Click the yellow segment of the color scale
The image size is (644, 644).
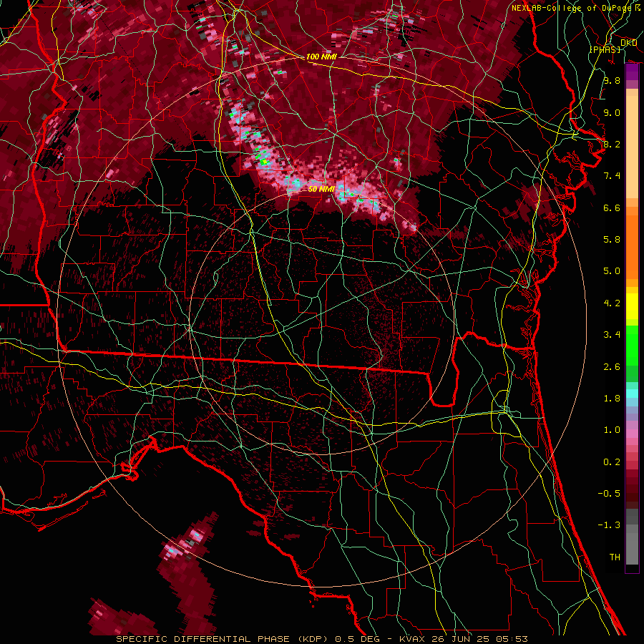pyautogui.click(x=632, y=306)
